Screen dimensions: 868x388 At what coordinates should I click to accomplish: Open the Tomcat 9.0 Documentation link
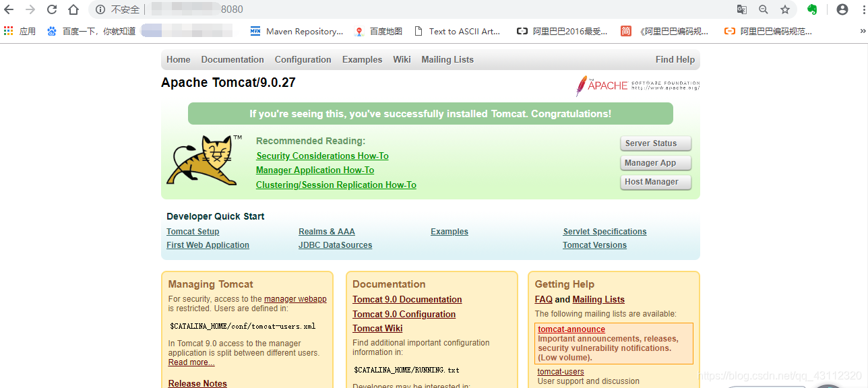(407, 300)
